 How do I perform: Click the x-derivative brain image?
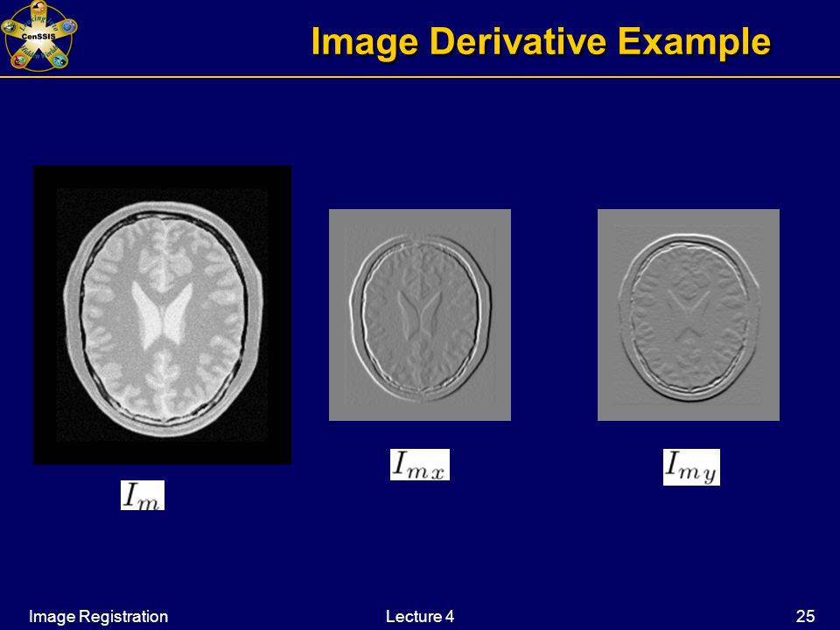(x=420, y=315)
